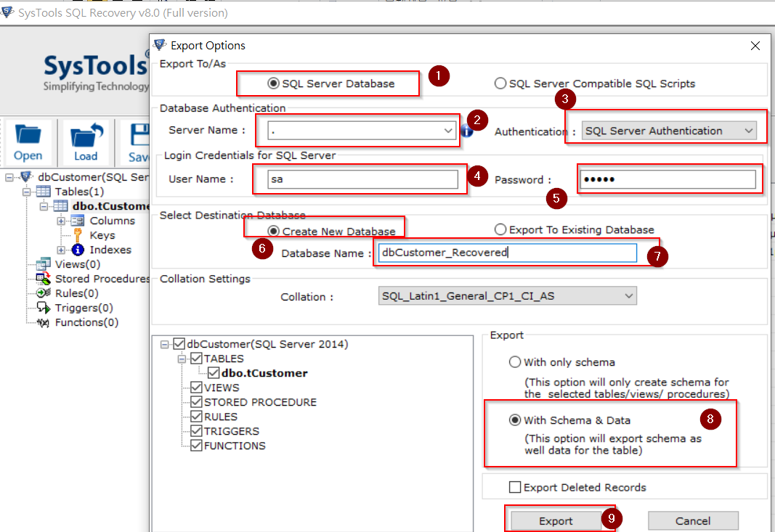Select SQL Server Compatible SQL Scripts option
The height and width of the screenshot is (532, 775).
[500, 83]
